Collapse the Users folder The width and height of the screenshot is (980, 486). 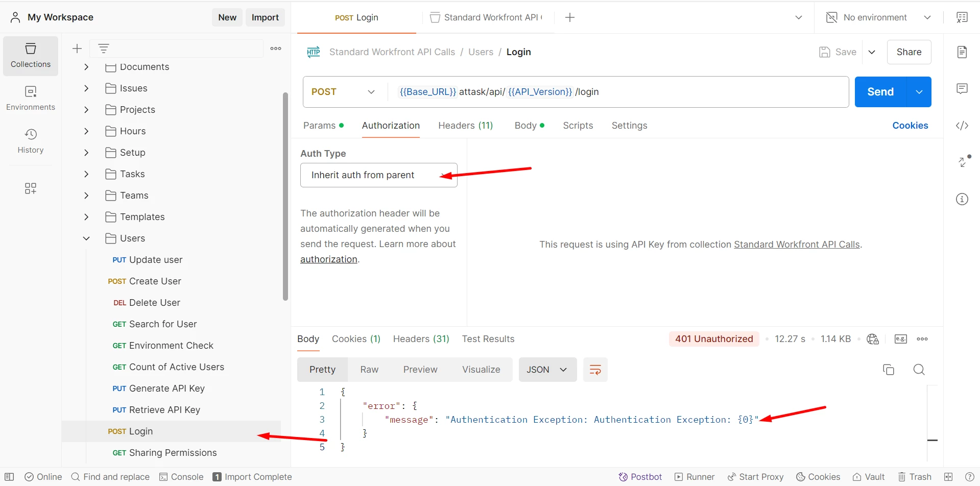point(86,238)
